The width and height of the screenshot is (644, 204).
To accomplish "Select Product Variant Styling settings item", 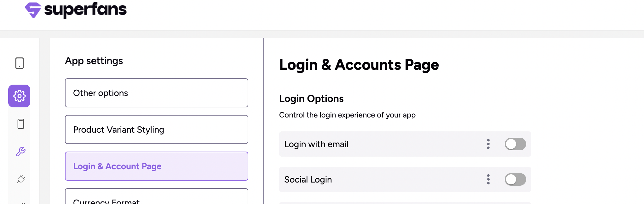I will [156, 129].
